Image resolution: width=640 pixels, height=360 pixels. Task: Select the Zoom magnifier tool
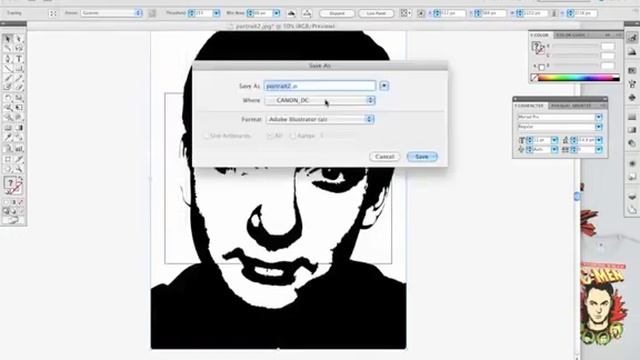tap(18, 169)
